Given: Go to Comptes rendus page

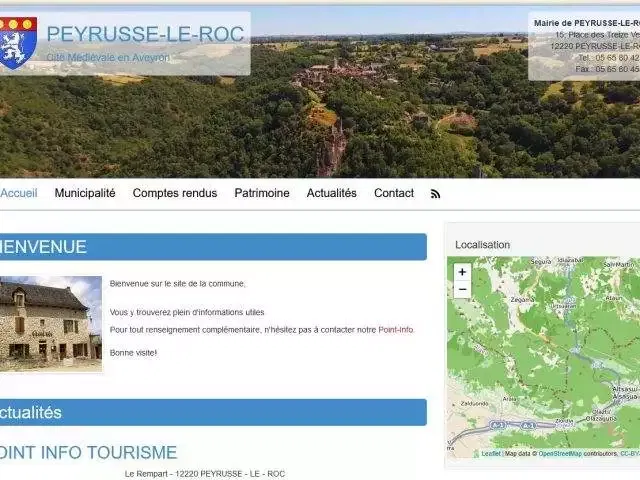Looking at the screenshot, I should [x=175, y=193].
